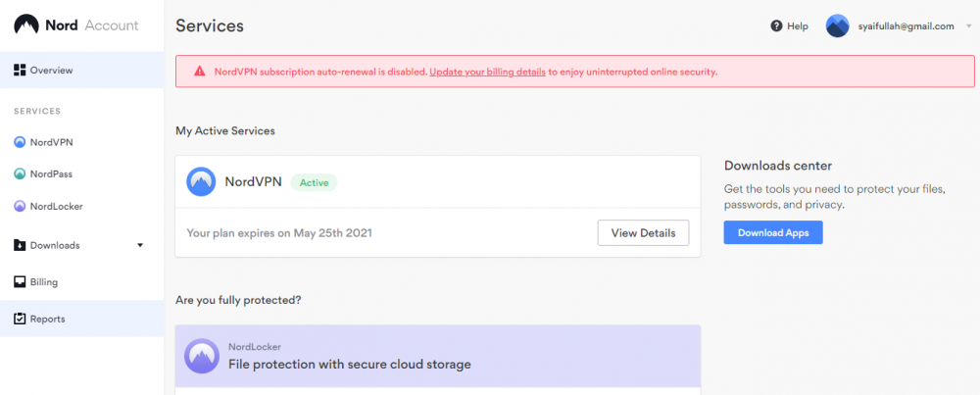The width and height of the screenshot is (980, 395).
Task: Click the NordLocker sidebar icon
Action: [x=20, y=207]
